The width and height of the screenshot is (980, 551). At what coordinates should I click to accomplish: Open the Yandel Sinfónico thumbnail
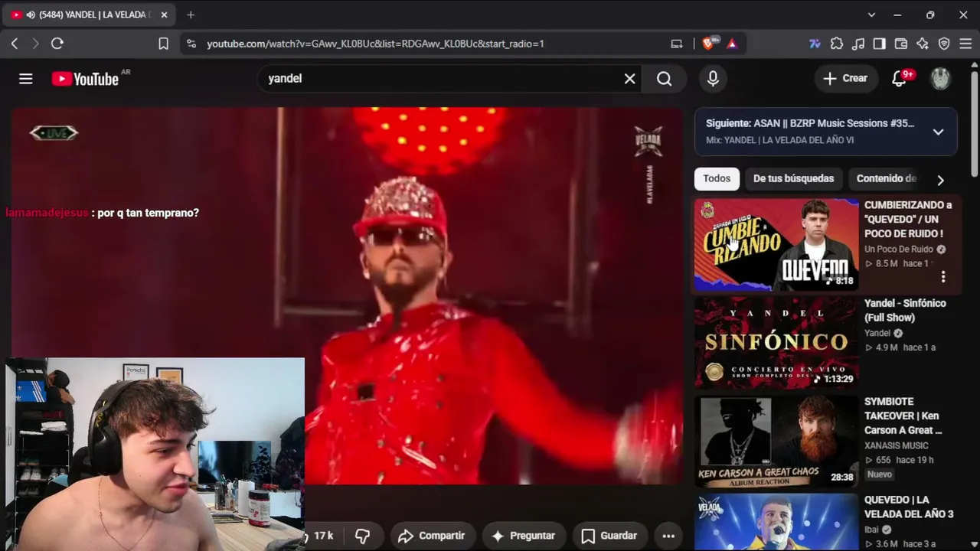pyautogui.click(x=776, y=343)
